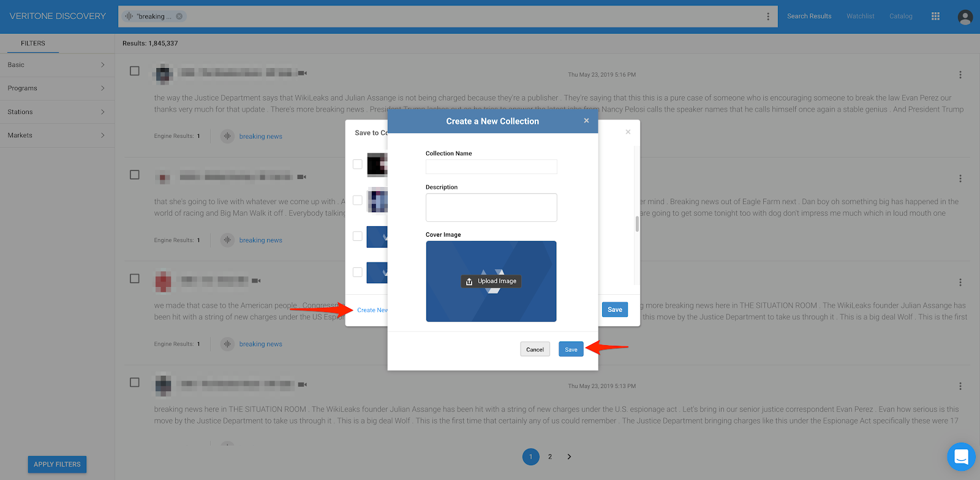Open 'breaking news' link in the second result
The image size is (980, 480).
(260, 240)
